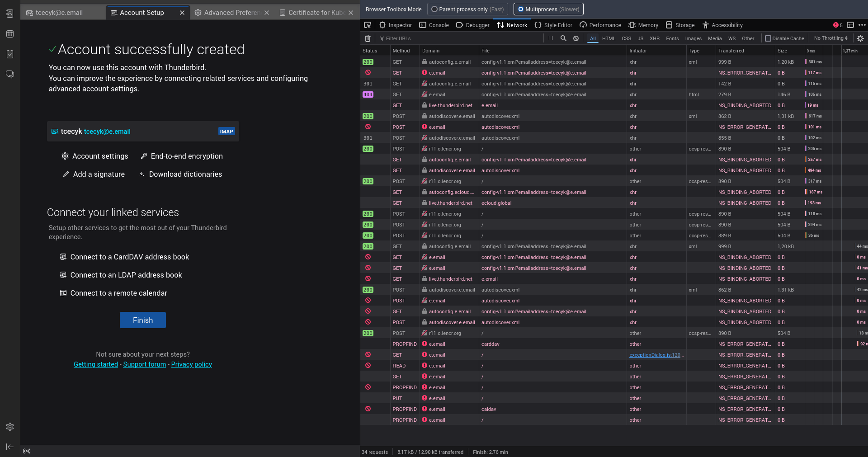Viewport: 868px width, 457px height.
Task: Open the Tasks sidebar icon
Action: click(x=10, y=54)
